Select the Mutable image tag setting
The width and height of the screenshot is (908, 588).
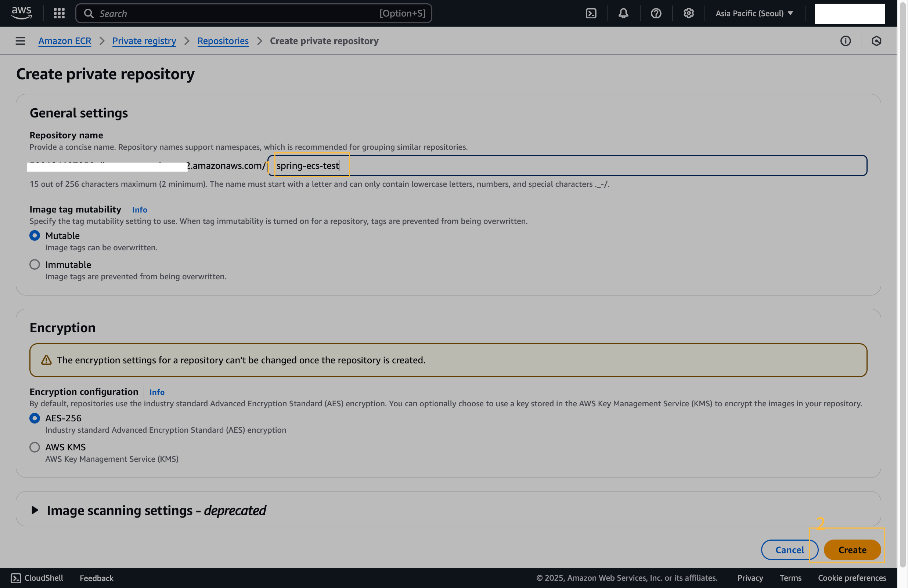tap(34, 235)
